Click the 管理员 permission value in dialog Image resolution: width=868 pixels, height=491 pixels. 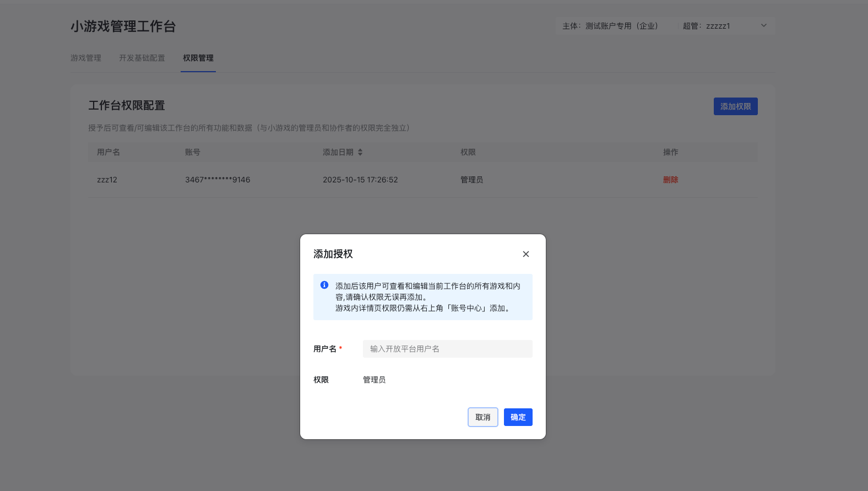374,380
